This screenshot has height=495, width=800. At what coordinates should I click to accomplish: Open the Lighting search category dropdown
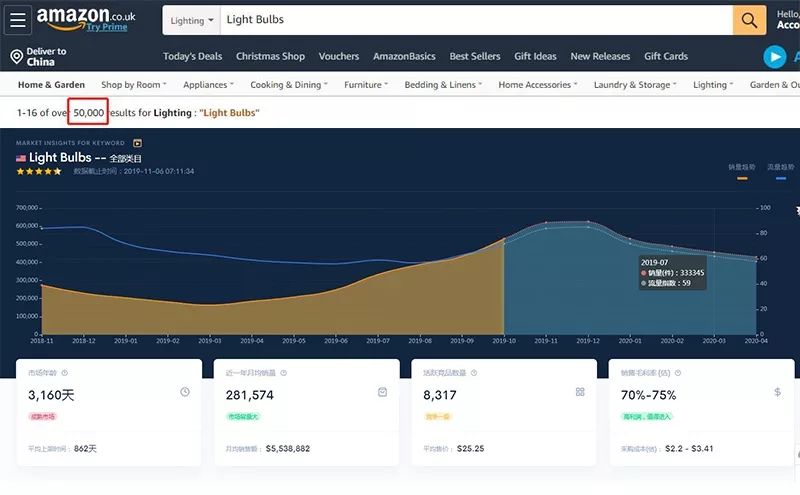point(192,20)
